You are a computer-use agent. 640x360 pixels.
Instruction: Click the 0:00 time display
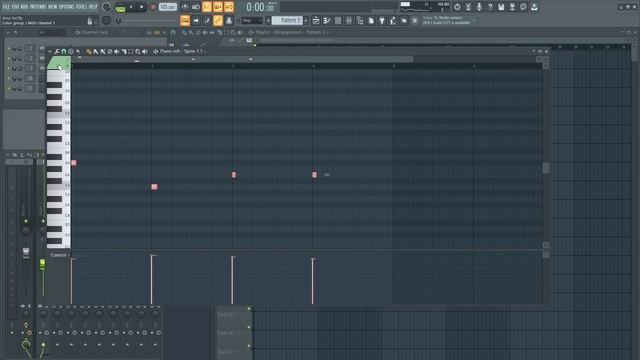coord(260,7)
